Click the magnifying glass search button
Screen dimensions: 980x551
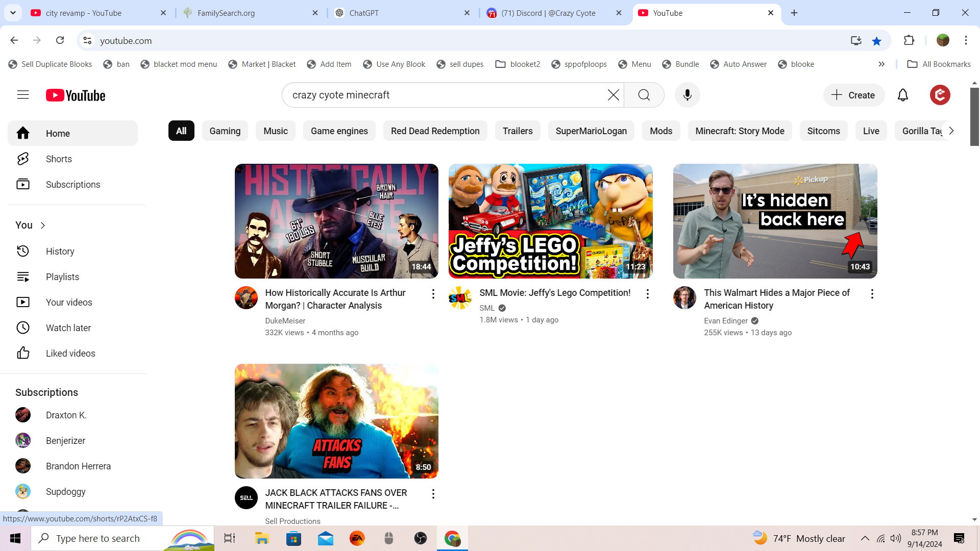click(644, 95)
